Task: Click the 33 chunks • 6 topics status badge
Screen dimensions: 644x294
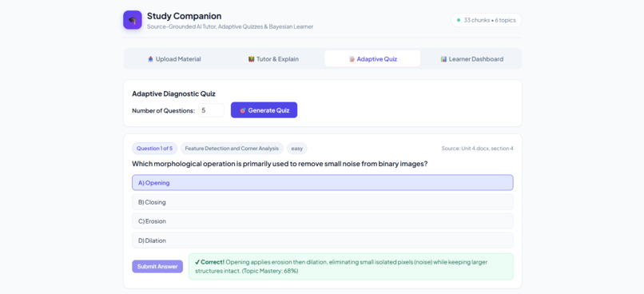Action: 487,20
